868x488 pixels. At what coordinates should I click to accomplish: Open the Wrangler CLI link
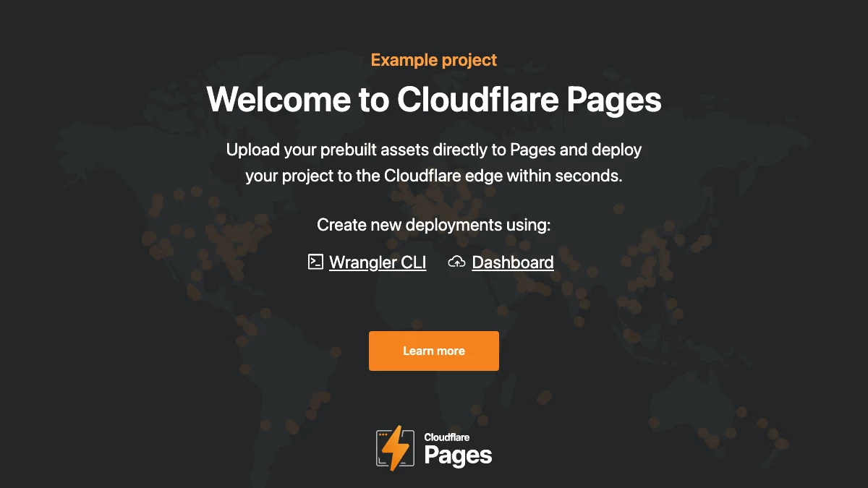pos(378,262)
